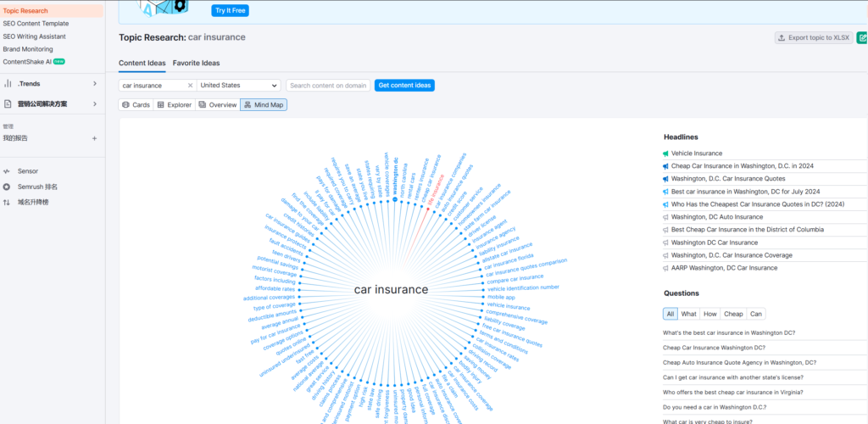
Task: Expand the 营销公司解决方案 section
Action: tap(94, 104)
